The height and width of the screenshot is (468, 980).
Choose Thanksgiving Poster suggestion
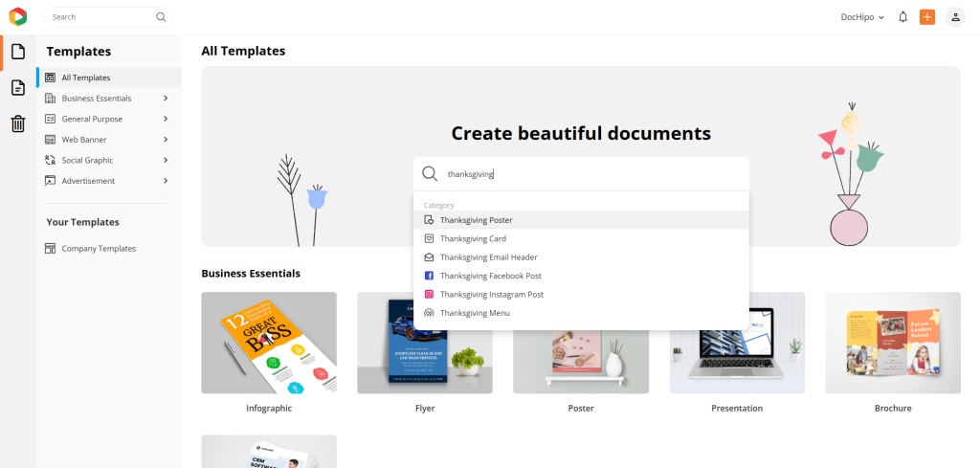581,220
